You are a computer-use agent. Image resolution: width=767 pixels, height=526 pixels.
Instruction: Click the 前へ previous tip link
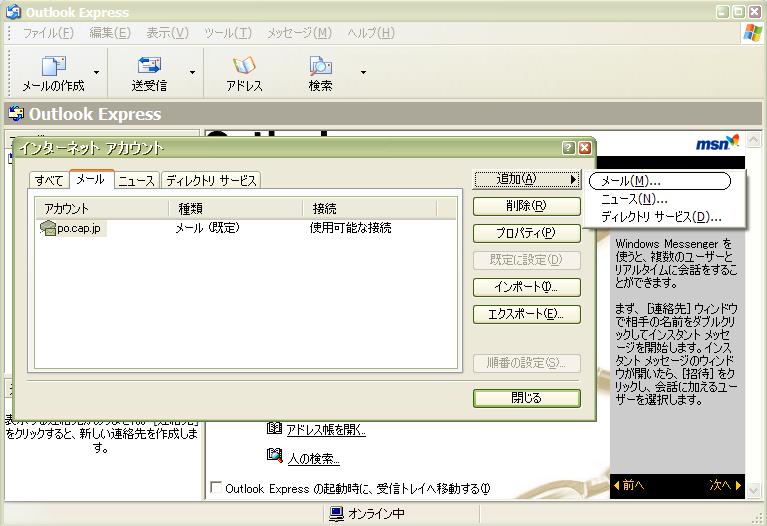pos(630,485)
